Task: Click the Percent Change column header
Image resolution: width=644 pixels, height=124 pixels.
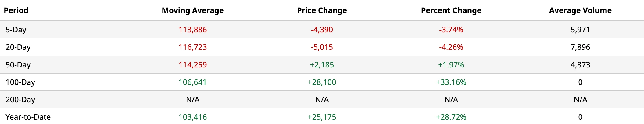Action: tap(451, 10)
